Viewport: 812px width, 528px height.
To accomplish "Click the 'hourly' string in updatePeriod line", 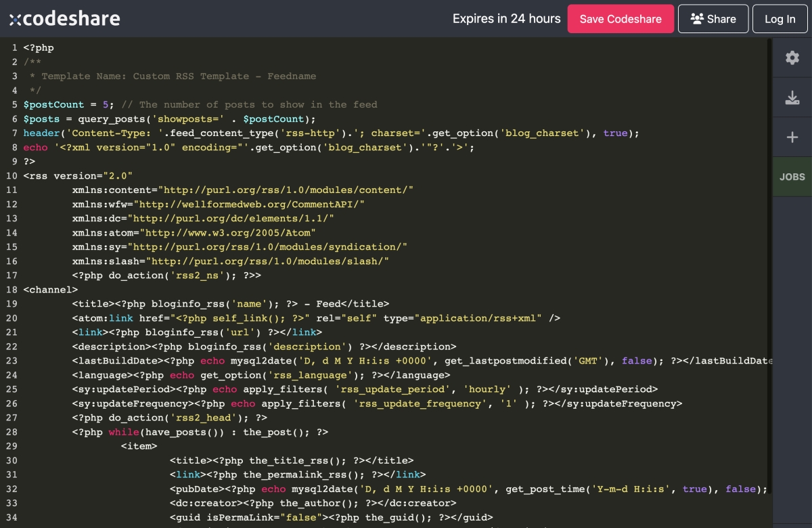I will (x=487, y=389).
